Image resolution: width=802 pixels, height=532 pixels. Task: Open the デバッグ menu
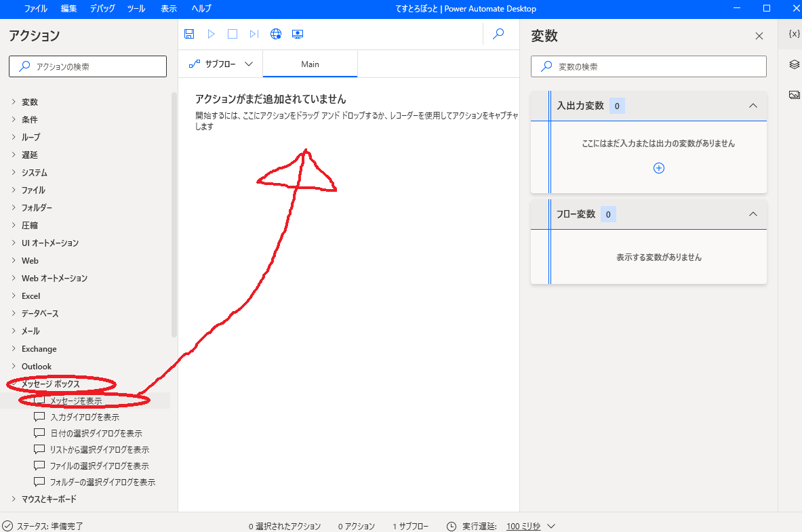coord(102,9)
